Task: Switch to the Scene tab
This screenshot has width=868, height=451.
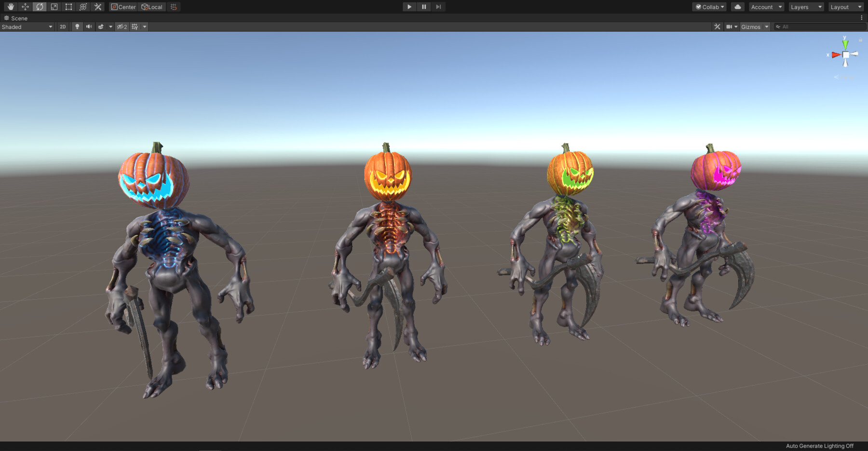Action: [16, 18]
